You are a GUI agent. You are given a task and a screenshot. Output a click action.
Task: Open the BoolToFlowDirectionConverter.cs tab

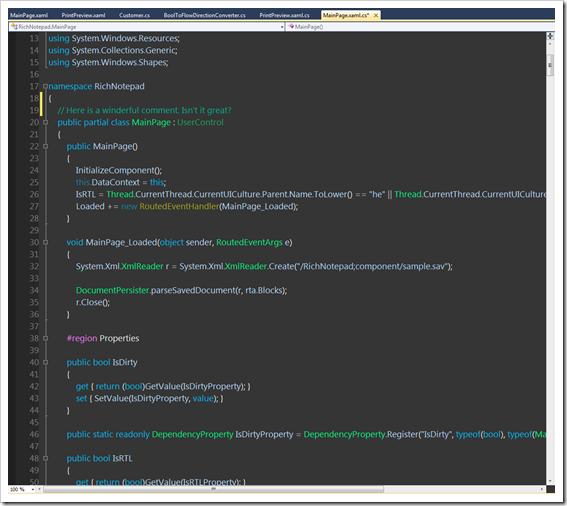(204, 15)
